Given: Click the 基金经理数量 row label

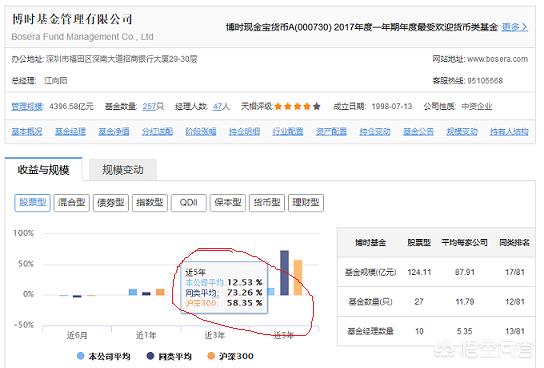Looking at the screenshot, I should point(371,331).
